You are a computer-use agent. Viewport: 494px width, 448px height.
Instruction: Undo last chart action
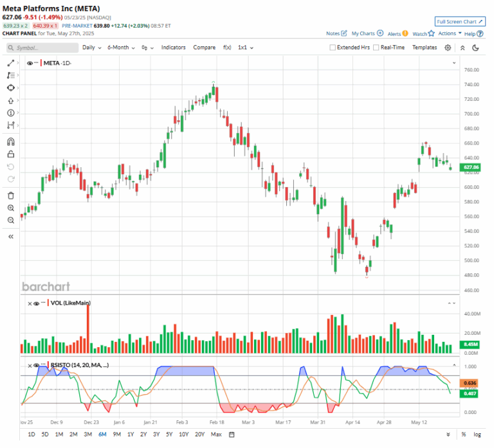pos(11,166)
